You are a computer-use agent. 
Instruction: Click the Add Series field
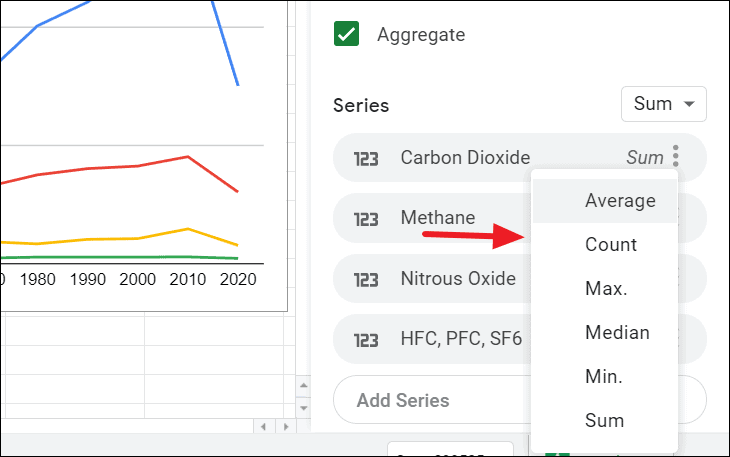(x=420, y=400)
